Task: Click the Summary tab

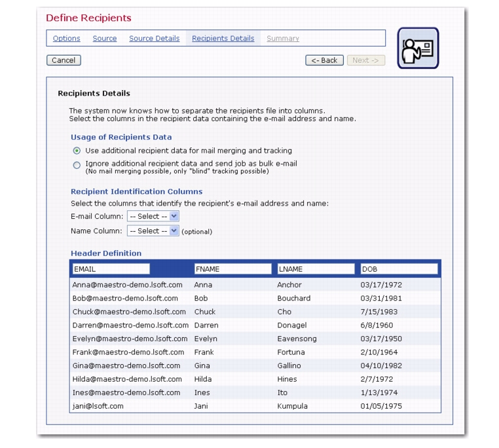Action: tap(283, 39)
